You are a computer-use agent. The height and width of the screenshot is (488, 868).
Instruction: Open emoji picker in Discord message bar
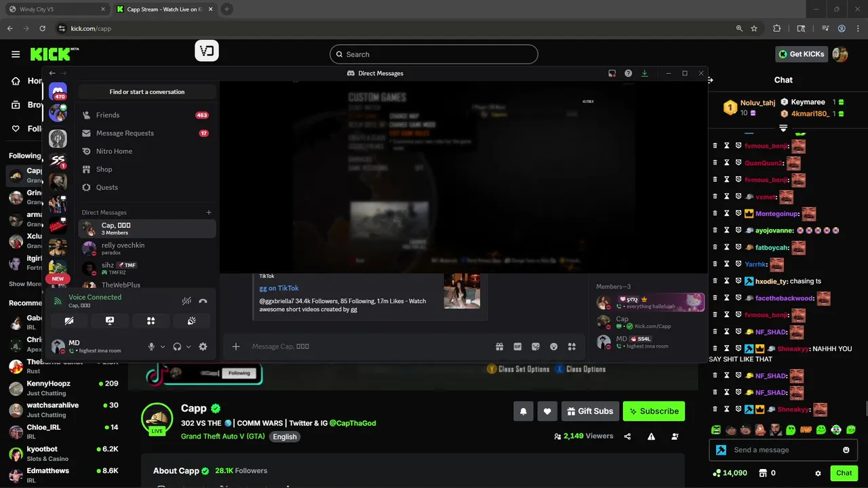coord(554,346)
